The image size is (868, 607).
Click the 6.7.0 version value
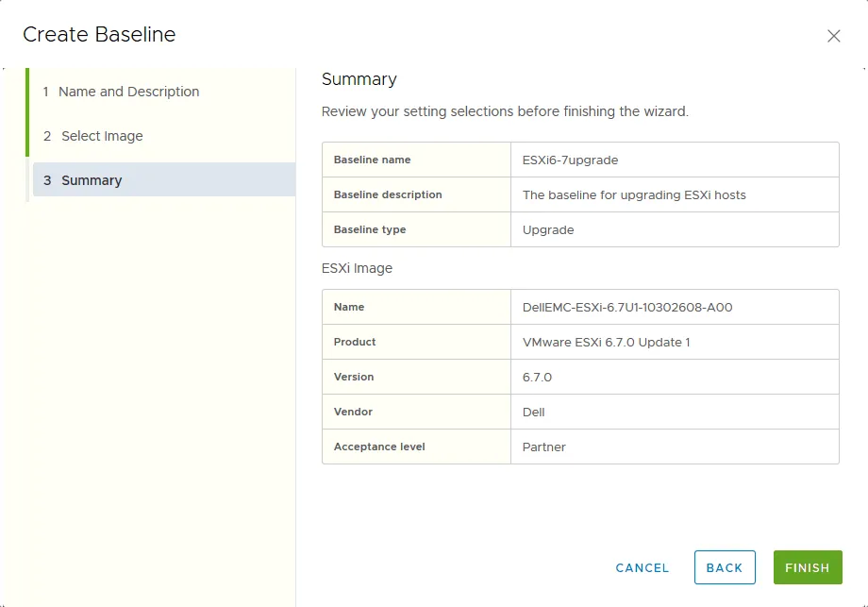pos(537,377)
